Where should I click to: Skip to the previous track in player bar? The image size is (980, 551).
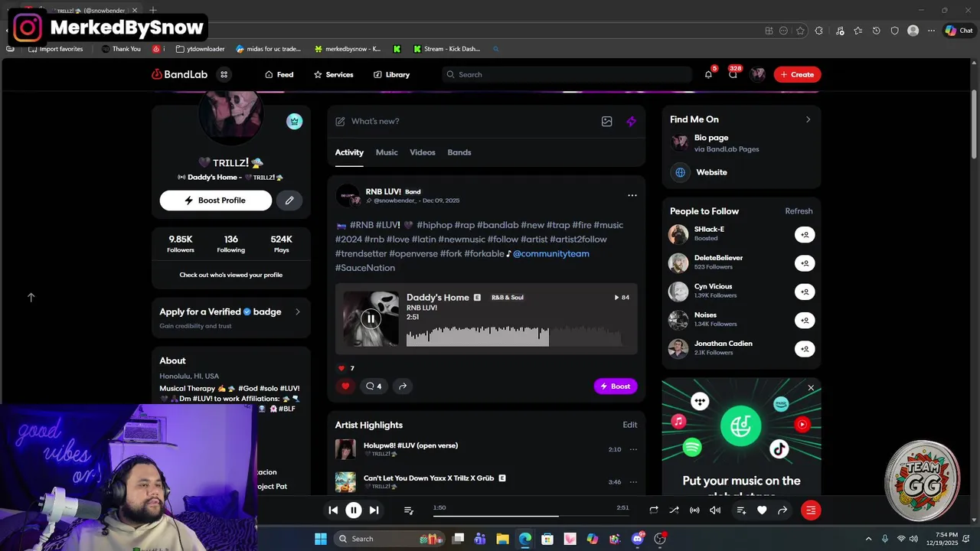[333, 510]
